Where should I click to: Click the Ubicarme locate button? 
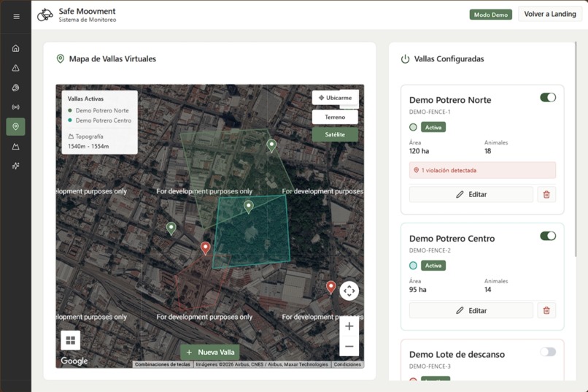(335, 98)
